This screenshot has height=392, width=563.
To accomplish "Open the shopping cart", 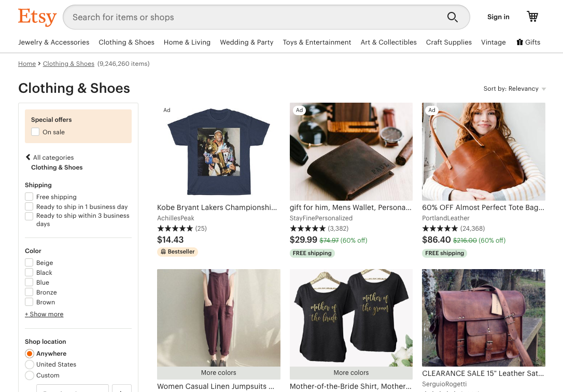I will (532, 17).
